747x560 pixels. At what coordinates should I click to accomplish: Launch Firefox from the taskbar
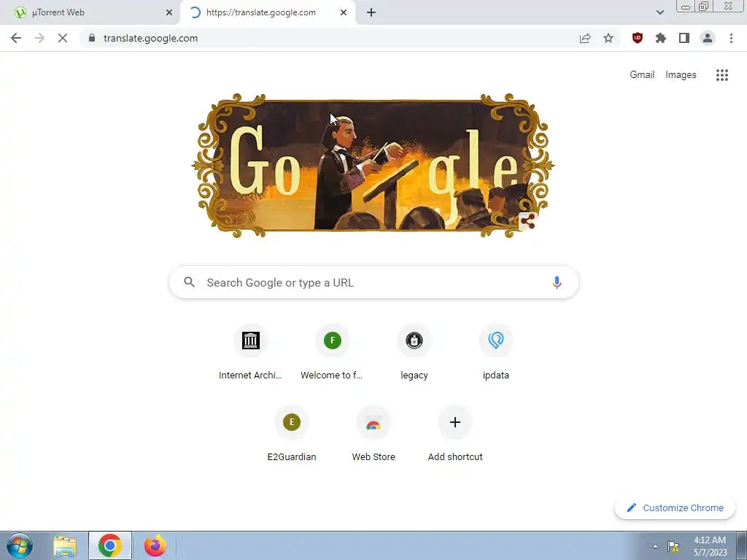[x=155, y=545]
